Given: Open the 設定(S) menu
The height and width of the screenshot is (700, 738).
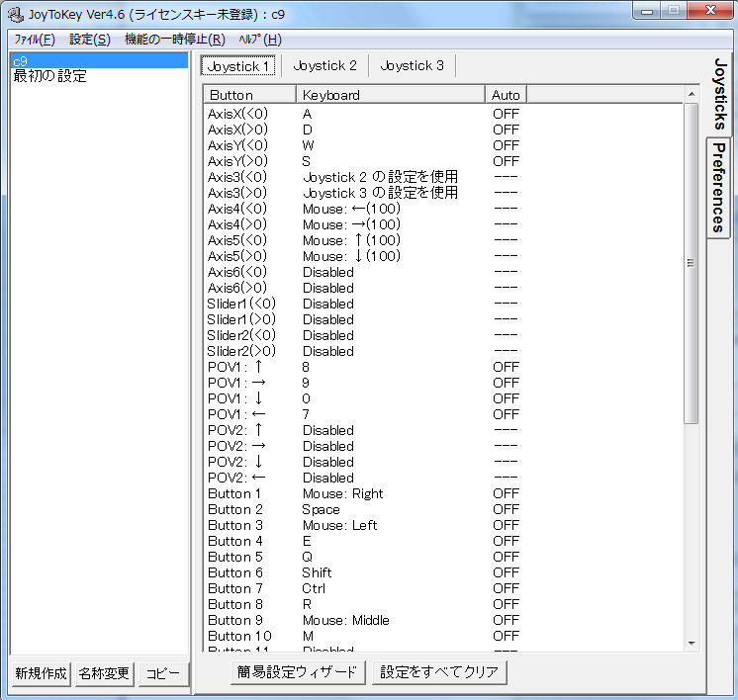Looking at the screenshot, I should [90, 40].
